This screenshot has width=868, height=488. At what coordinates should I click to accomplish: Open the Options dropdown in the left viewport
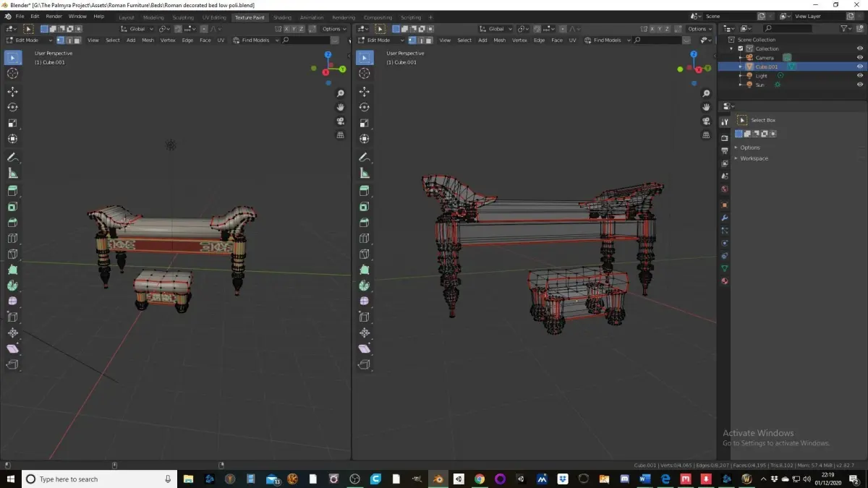pos(334,29)
